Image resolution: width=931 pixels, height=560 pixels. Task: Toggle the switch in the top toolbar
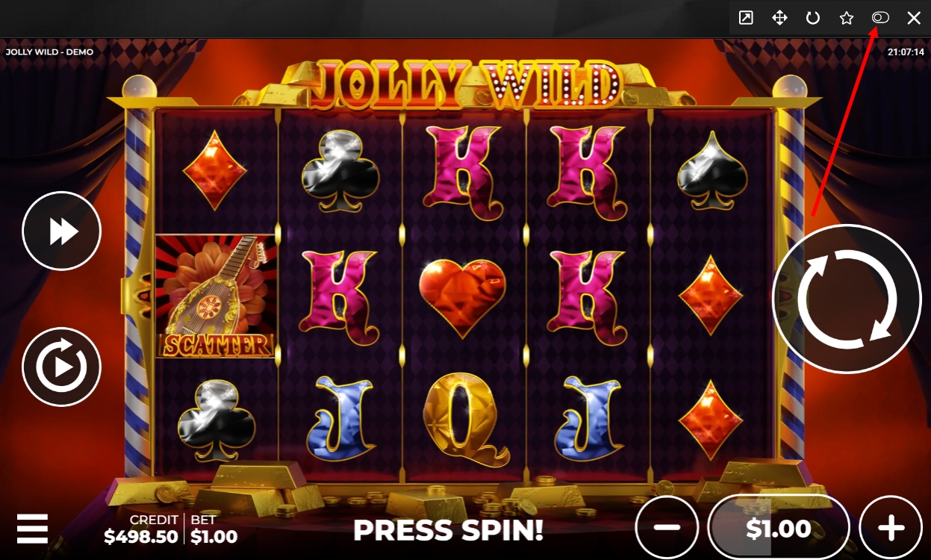point(880,17)
